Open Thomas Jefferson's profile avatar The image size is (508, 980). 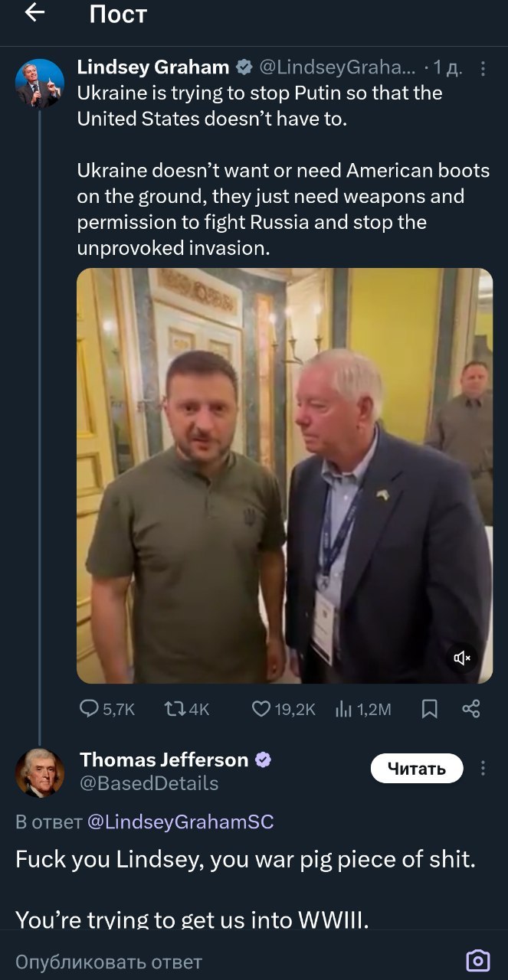point(40,773)
